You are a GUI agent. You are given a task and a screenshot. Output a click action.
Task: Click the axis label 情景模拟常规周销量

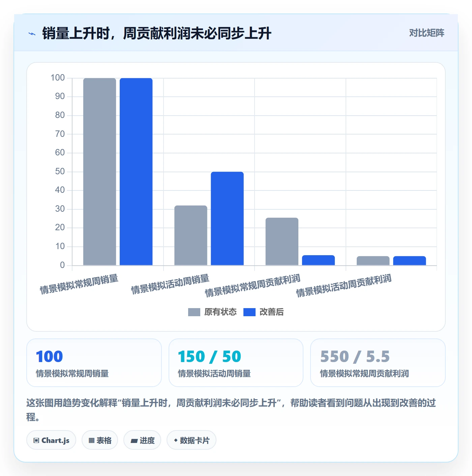(79, 284)
